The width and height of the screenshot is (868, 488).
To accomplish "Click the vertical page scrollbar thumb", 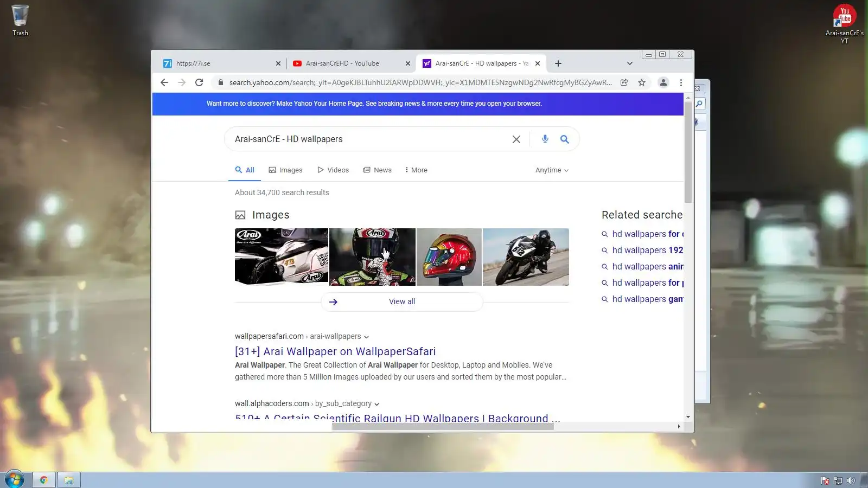I will coord(688,152).
